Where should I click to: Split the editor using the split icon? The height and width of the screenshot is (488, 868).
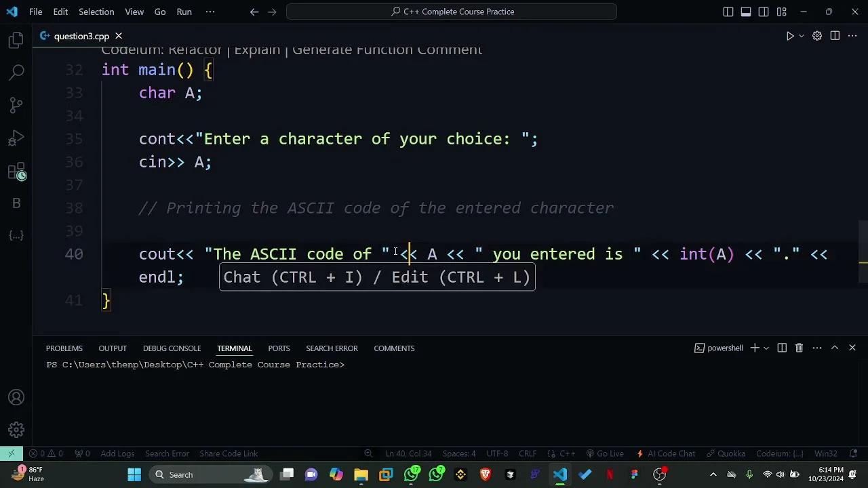[x=835, y=36]
